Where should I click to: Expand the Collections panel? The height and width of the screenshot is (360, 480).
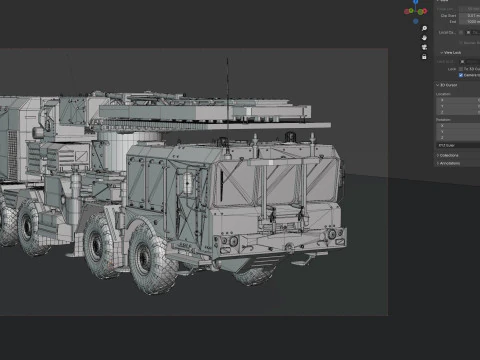pyautogui.click(x=448, y=155)
